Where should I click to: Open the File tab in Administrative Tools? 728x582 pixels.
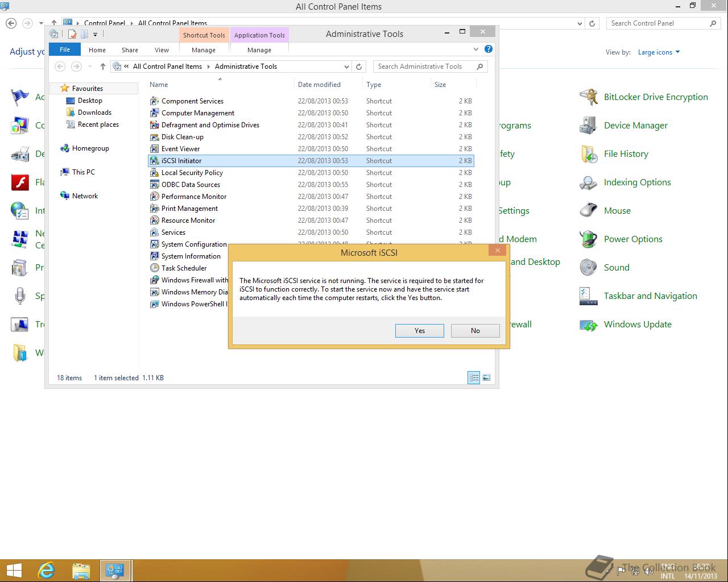click(x=65, y=49)
